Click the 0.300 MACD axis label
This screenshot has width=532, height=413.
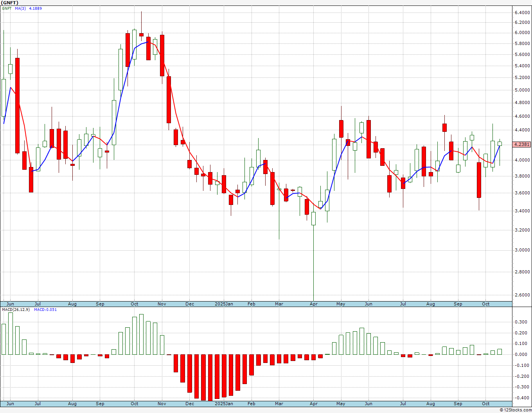click(521, 322)
